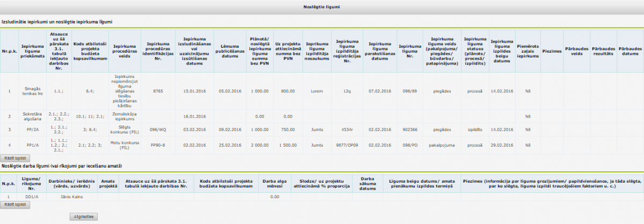
Task: Click the PP90-8 procedure identification cell
Action: pos(158,144)
